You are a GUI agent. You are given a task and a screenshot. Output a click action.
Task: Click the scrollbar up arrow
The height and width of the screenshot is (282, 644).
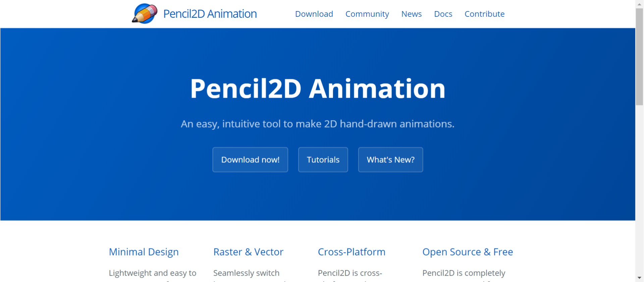pos(639,3)
